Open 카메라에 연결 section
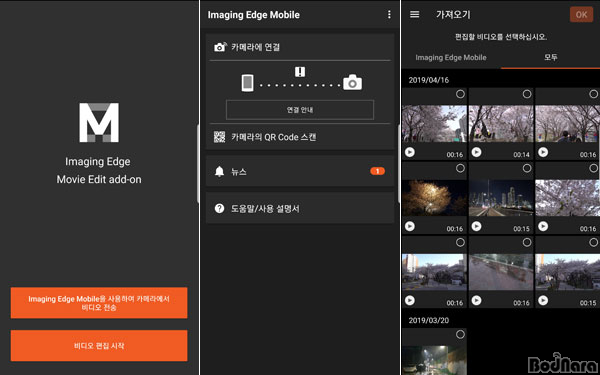 coord(300,47)
